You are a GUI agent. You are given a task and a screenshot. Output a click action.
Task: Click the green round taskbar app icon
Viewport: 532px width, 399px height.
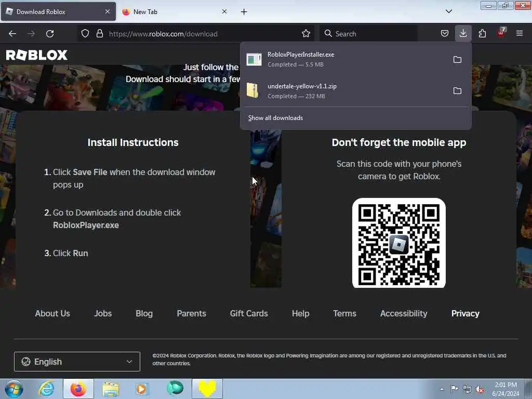175,388
